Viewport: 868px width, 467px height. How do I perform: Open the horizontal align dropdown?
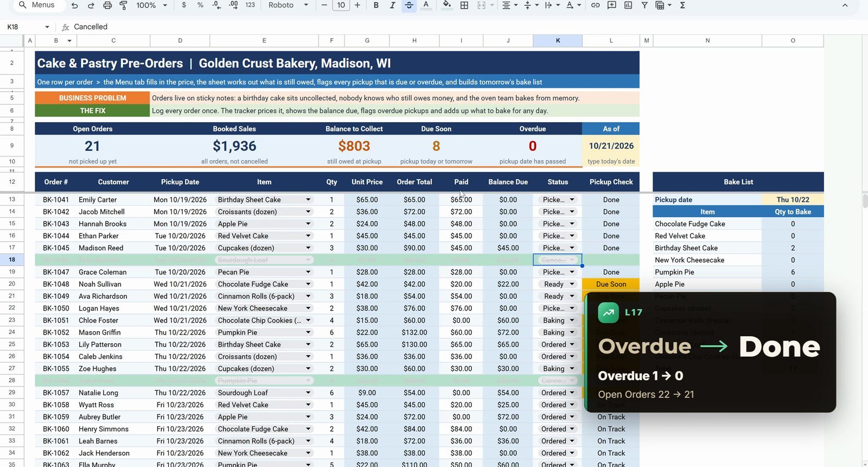click(509, 5)
